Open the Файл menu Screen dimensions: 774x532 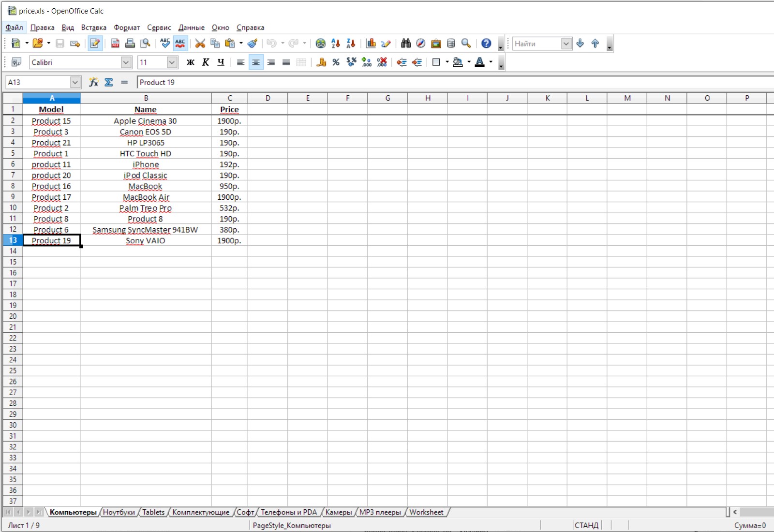tap(14, 28)
